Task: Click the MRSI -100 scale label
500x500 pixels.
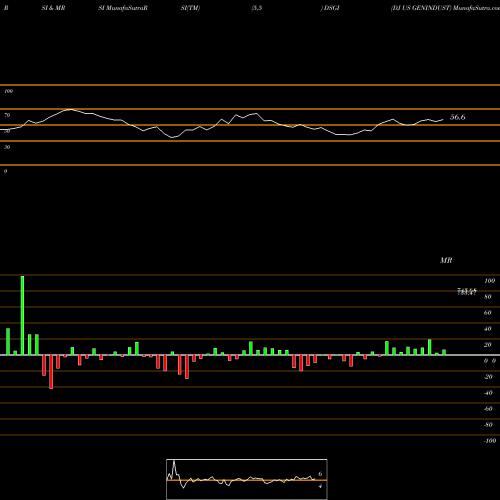Action: coord(490,441)
